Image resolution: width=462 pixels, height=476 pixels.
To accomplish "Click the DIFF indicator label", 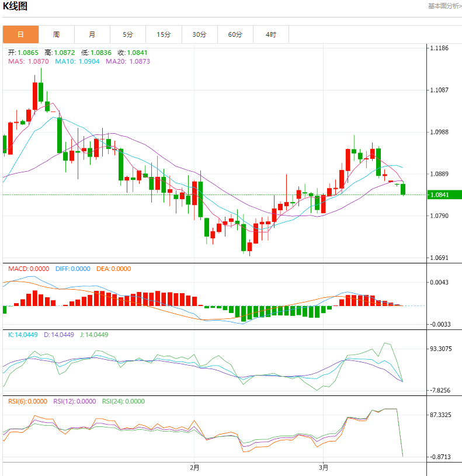I will point(73,269).
